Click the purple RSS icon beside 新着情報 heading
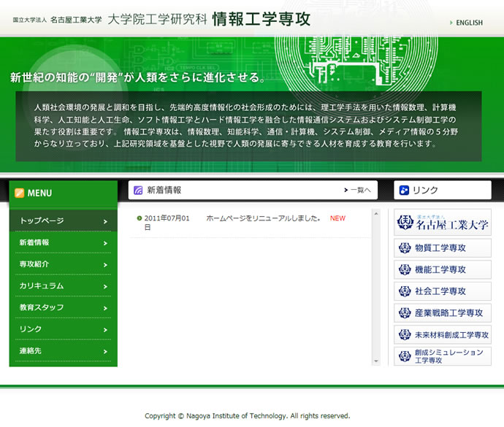Image resolution: width=504 pixels, height=427 pixels. point(138,191)
